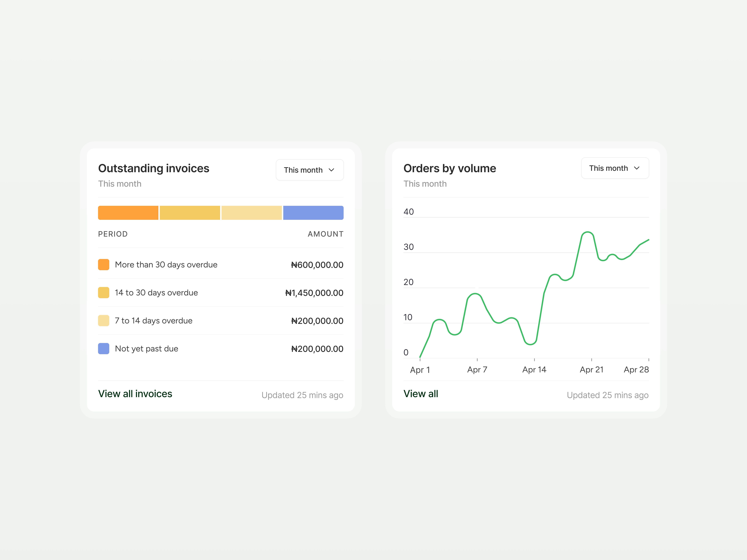747x560 pixels.
Task: Click orange legend square beside More than 30 days
Action: pos(104,265)
